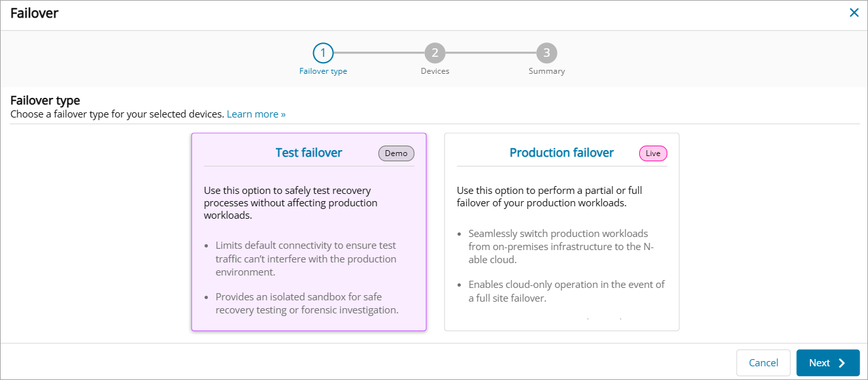Click step 2 circle in wizard
Image resolution: width=868 pixels, height=380 pixels.
[435, 53]
